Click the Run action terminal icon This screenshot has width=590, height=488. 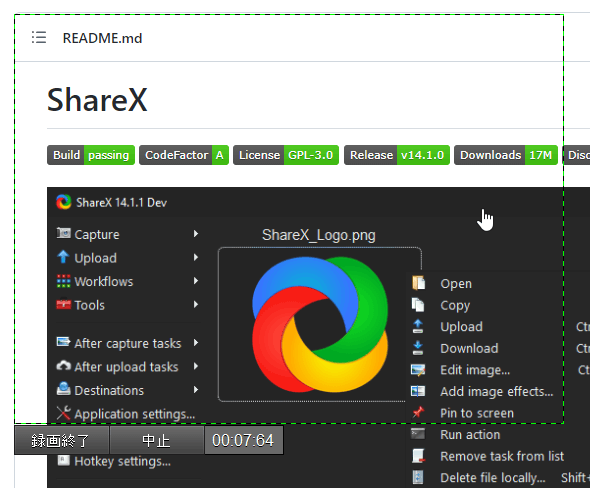coord(418,434)
